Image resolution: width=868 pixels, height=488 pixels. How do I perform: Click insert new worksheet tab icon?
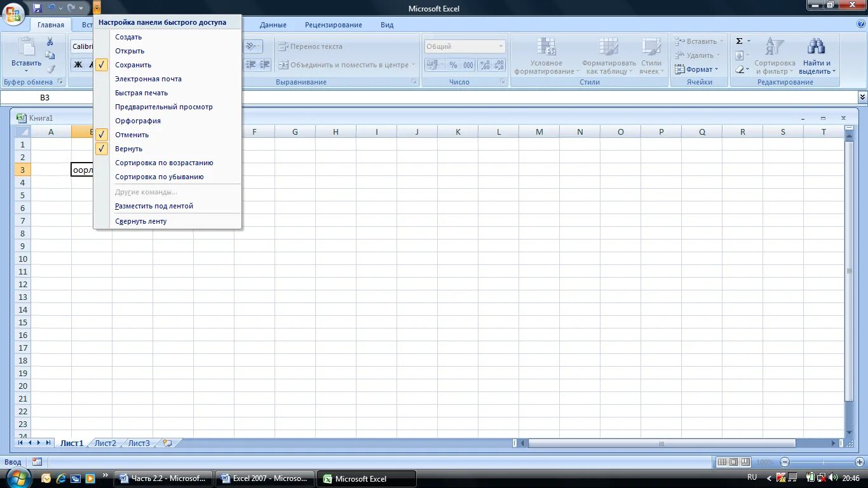(167, 443)
